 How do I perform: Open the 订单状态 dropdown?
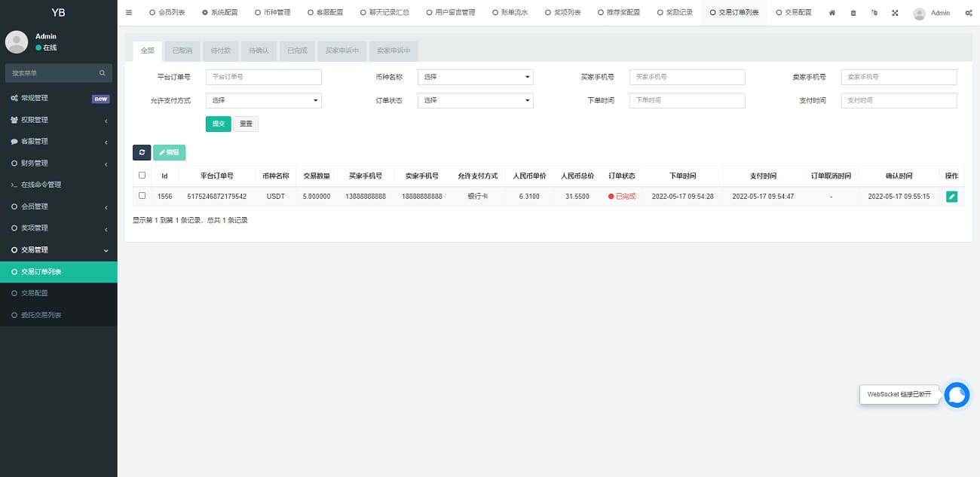(x=475, y=100)
